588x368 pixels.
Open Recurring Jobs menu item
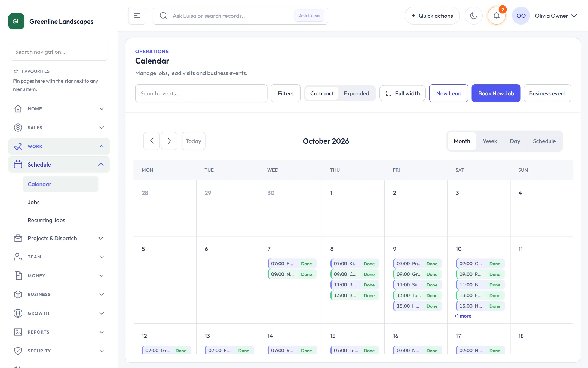tap(47, 220)
